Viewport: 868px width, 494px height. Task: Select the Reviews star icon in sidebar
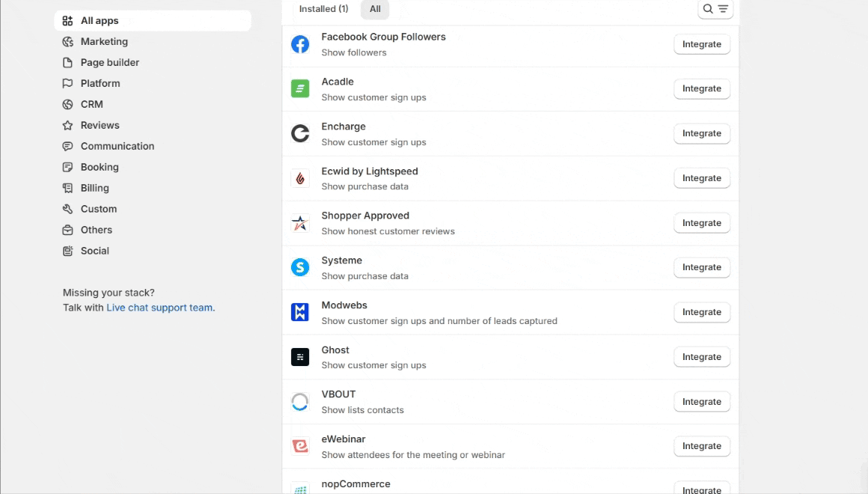68,126
